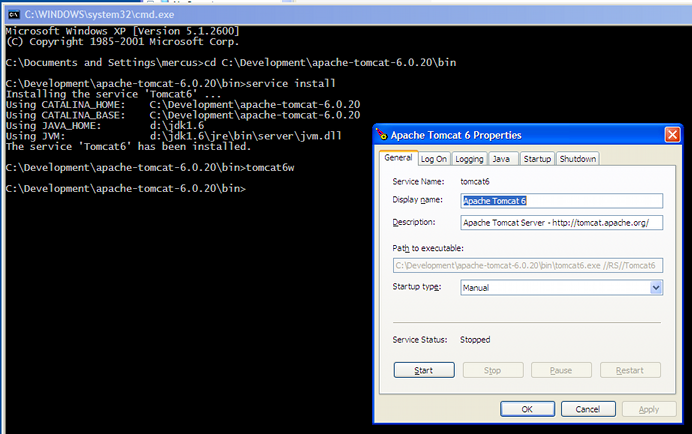Click the cmd.exe title bar icon
Viewport: 692px width, 434px height.
14,15
